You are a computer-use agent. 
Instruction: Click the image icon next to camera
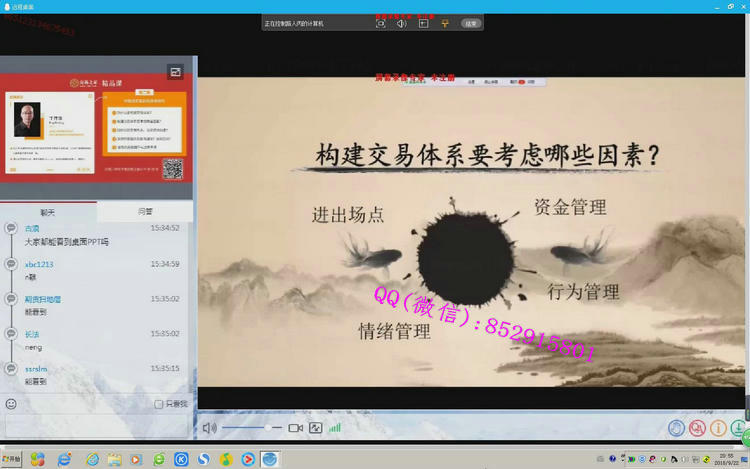click(x=316, y=428)
